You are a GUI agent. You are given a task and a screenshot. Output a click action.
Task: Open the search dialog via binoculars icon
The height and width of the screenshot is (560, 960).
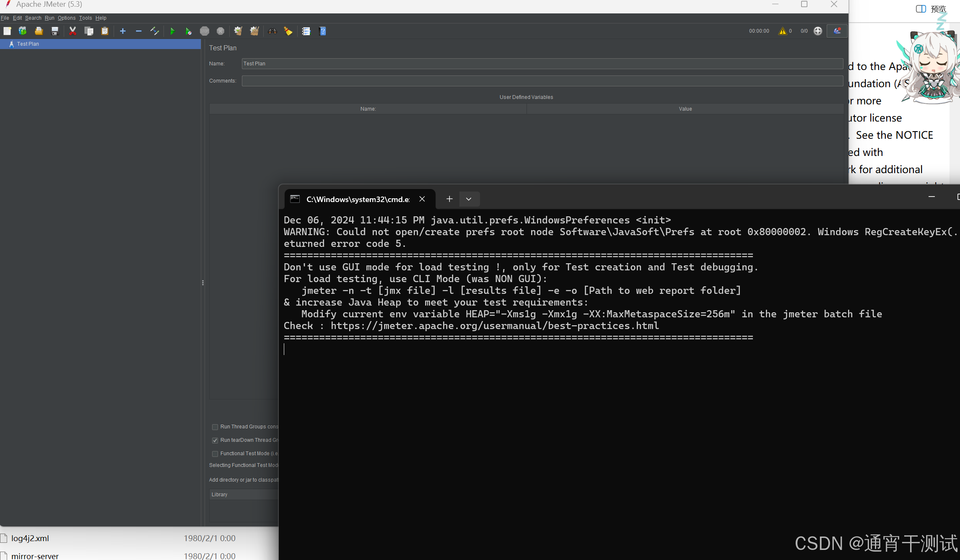(x=272, y=31)
